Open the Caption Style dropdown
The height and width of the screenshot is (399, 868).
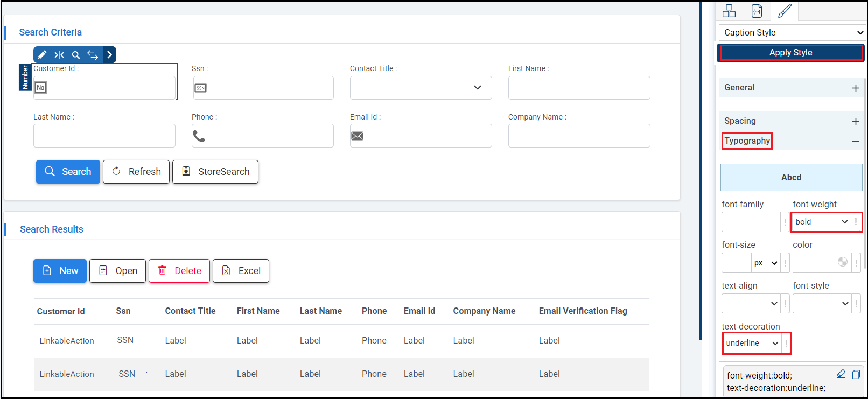click(793, 33)
